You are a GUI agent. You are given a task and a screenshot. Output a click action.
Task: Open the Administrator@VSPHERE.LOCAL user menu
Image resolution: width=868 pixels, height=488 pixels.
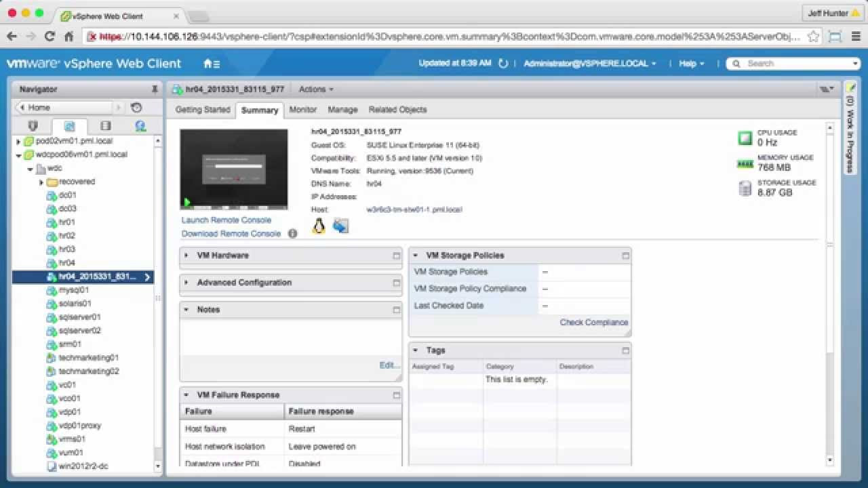coord(590,64)
